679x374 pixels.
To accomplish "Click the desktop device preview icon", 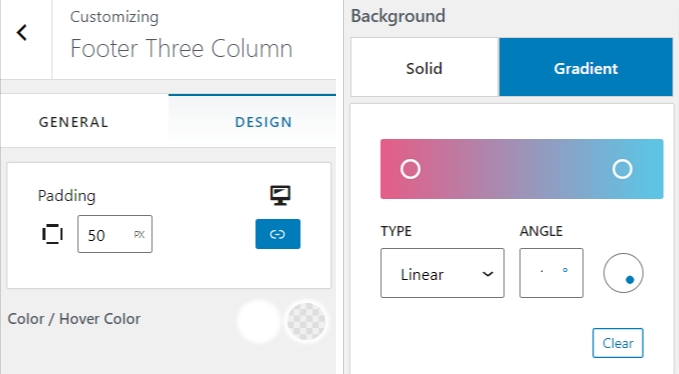I will 280,195.
